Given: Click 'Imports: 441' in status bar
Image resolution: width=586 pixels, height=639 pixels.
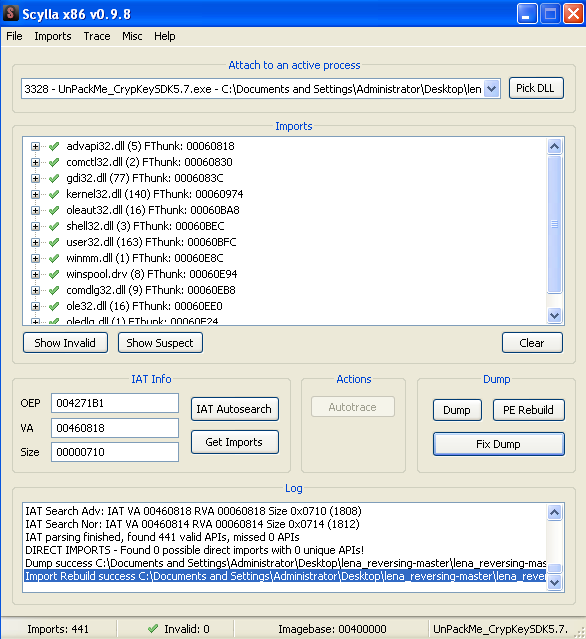Looking at the screenshot, I should [58, 629].
